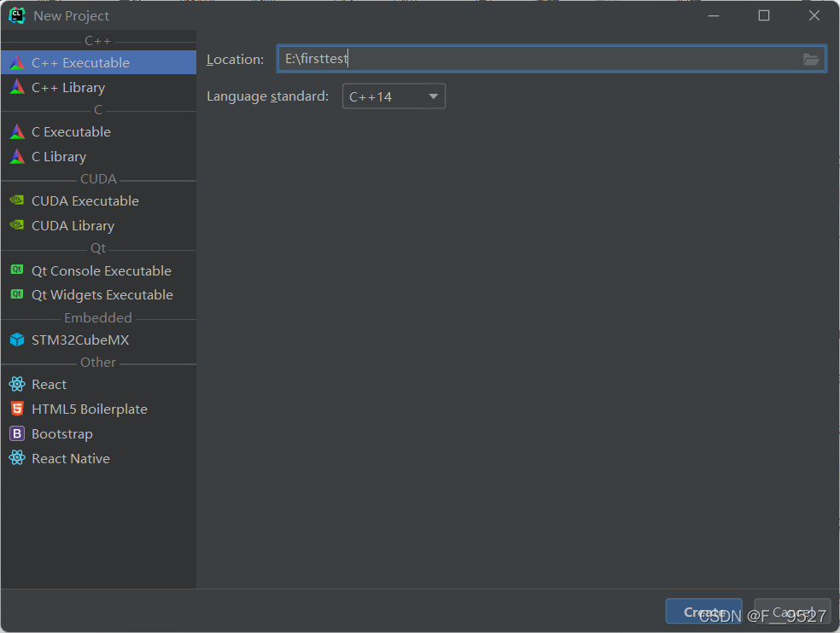Click the React atom icon
Image resolution: width=840 pixels, height=633 pixels.
click(x=17, y=384)
